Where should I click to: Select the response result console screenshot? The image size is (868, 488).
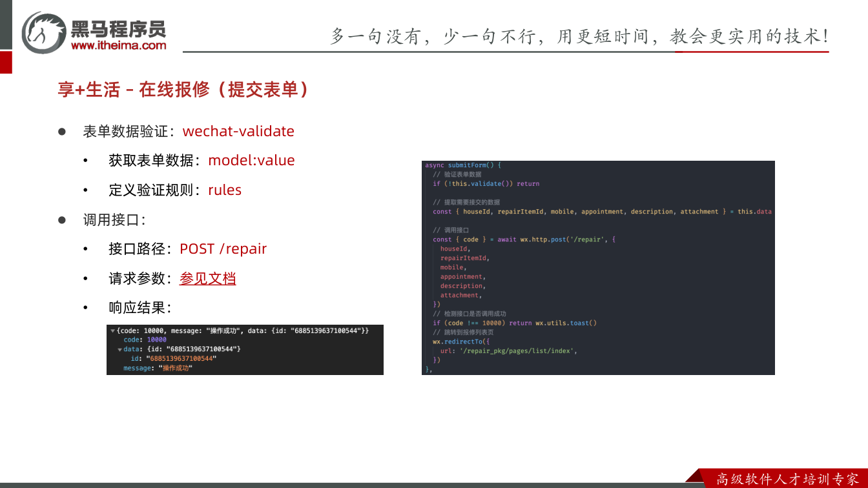[245, 350]
